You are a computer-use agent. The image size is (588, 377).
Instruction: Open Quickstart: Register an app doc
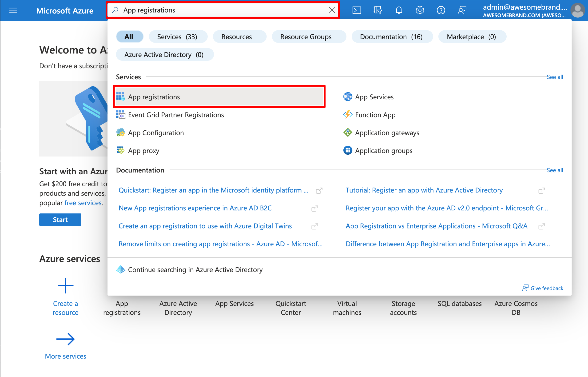213,190
